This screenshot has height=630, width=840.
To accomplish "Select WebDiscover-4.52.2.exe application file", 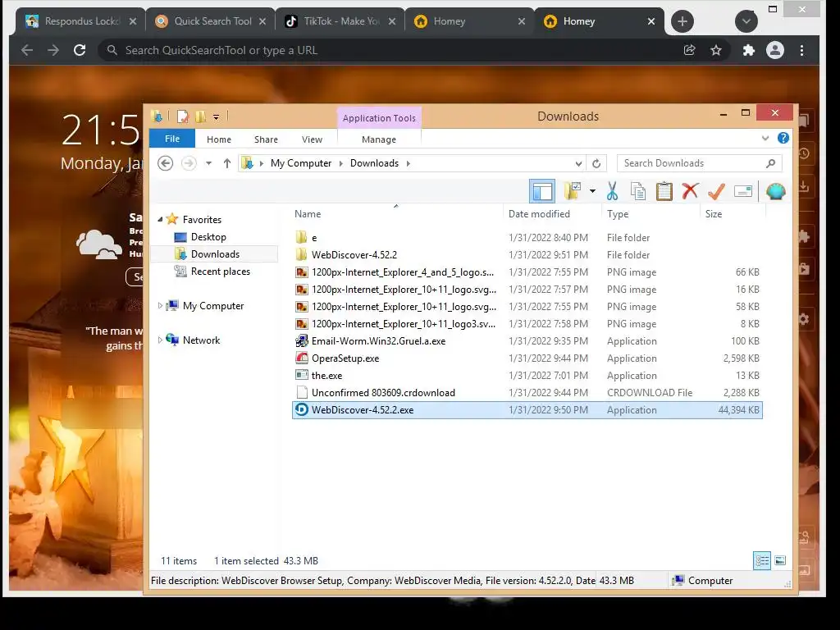I will pyautogui.click(x=527, y=410).
